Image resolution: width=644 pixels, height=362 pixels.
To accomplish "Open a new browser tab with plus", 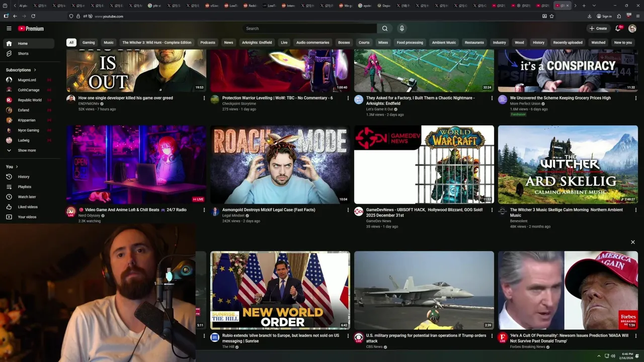I will pyautogui.click(x=584, y=6).
